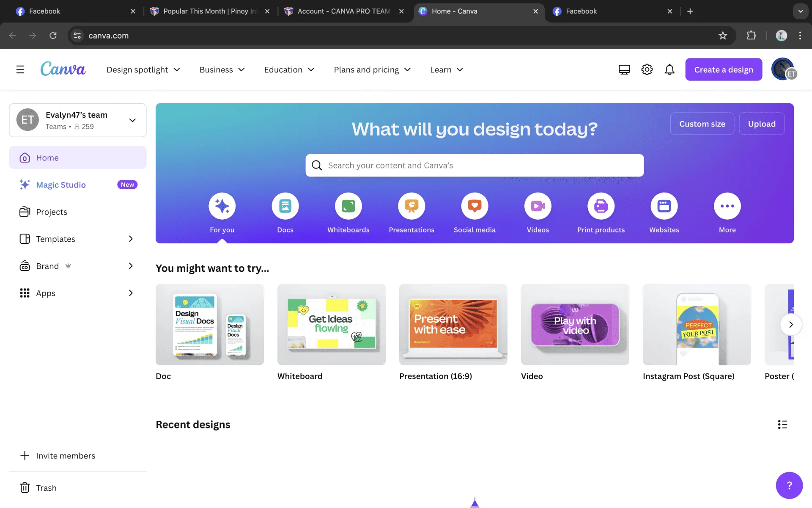This screenshot has height=508, width=812.
Task: Expand the Brand submenu arrow
Action: 131,266
